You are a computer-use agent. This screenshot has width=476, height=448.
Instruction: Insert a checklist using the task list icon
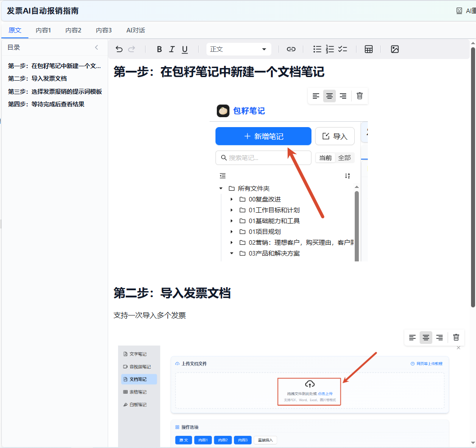[343, 49]
